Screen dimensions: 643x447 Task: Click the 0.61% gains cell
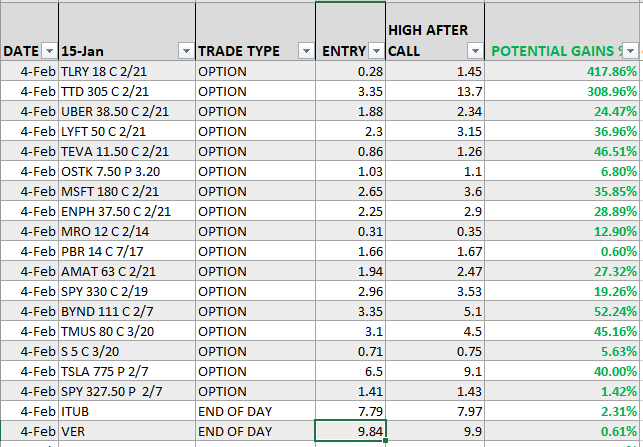pos(562,431)
